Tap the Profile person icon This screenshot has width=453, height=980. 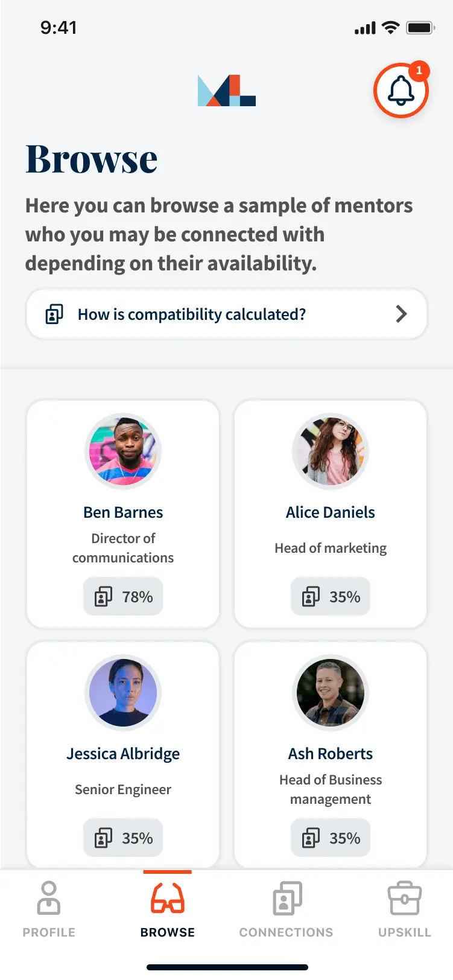[49, 897]
